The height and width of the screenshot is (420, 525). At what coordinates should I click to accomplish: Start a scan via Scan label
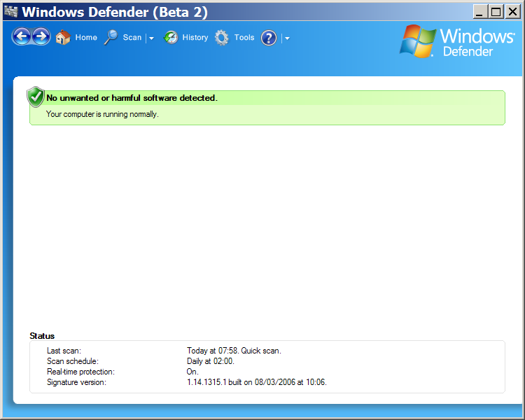click(132, 38)
